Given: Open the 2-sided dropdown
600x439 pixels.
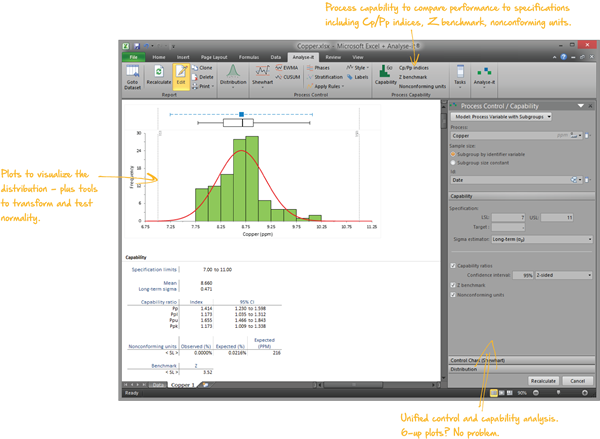Looking at the screenshot, I should (564, 275).
